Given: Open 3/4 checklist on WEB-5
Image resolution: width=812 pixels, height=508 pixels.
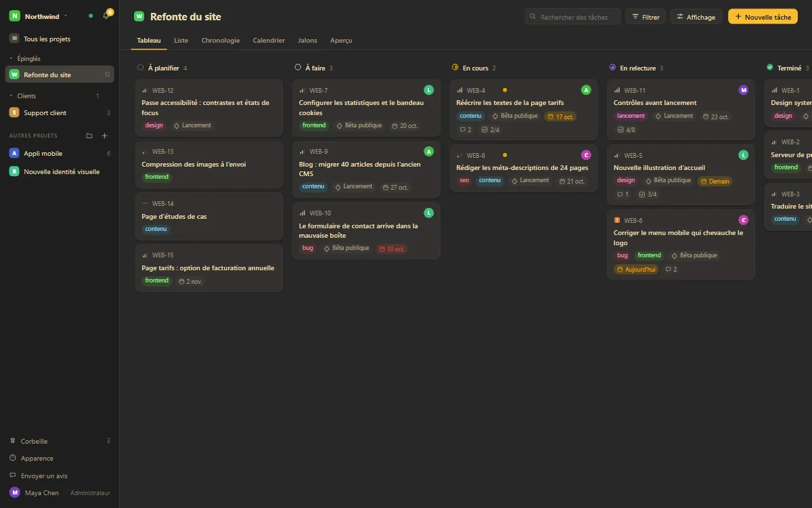Looking at the screenshot, I should point(648,194).
